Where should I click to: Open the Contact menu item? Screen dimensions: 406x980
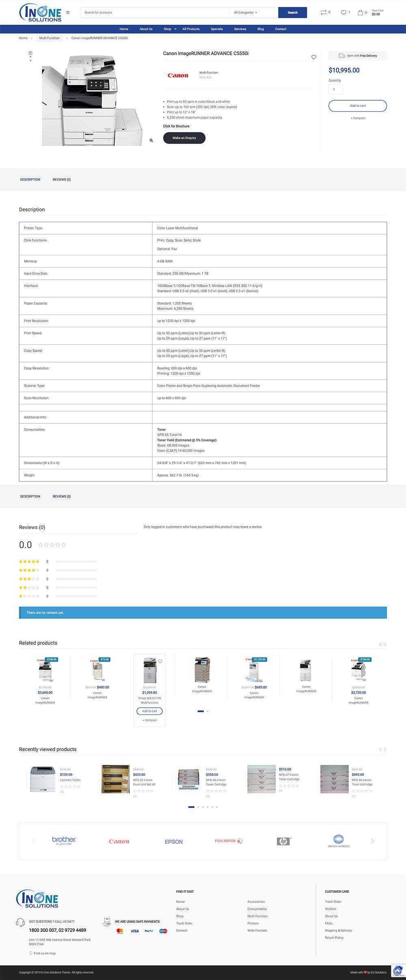(x=281, y=29)
